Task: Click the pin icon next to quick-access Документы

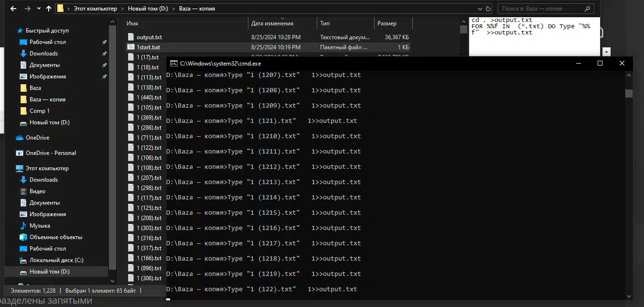Action: click(104, 65)
